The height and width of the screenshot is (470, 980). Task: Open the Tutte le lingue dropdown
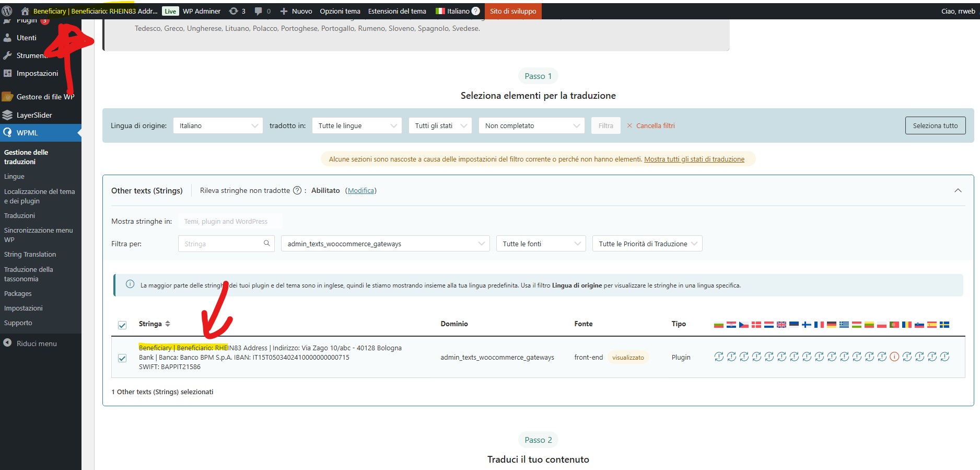[x=357, y=125]
